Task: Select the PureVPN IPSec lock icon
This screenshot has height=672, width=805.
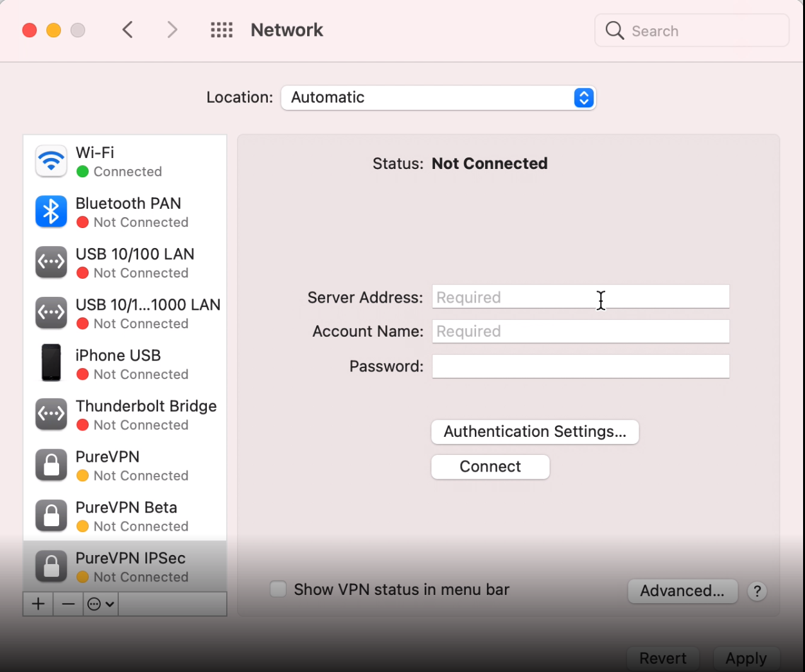Action: pos(51,565)
